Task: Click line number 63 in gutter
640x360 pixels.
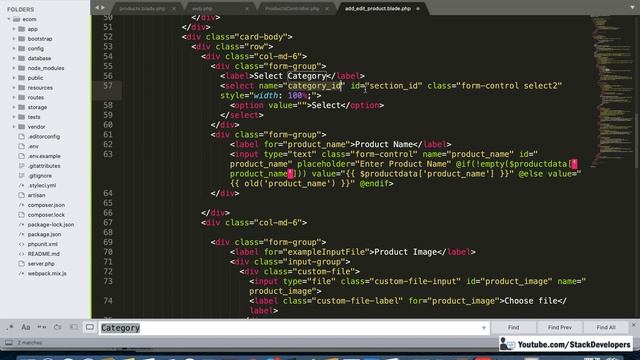Action: coord(108,154)
